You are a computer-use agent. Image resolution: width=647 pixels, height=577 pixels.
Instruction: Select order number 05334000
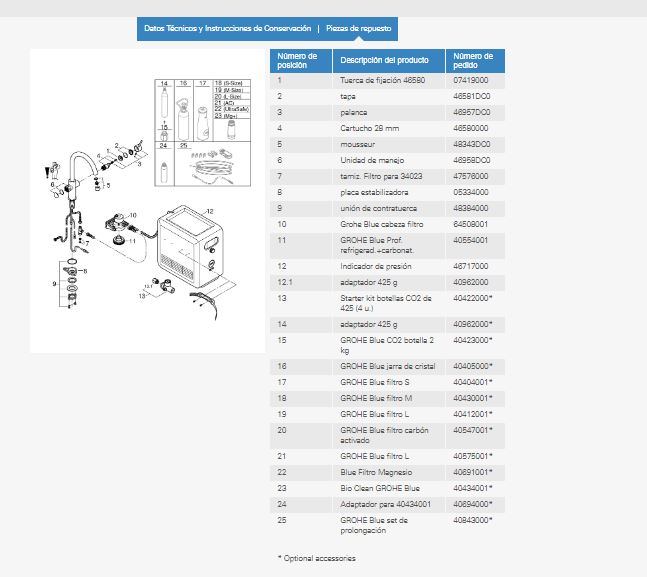(x=471, y=192)
